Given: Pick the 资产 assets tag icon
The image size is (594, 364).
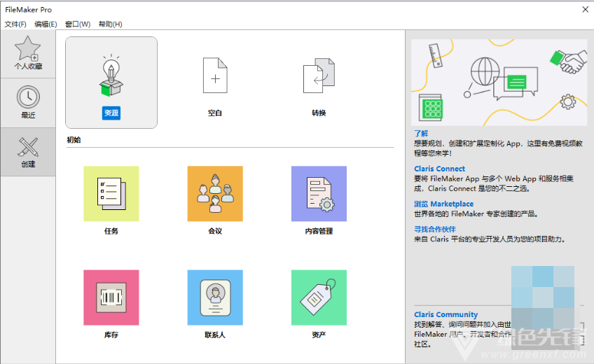Looking at the screenshot, I should (x=319, y=297).
